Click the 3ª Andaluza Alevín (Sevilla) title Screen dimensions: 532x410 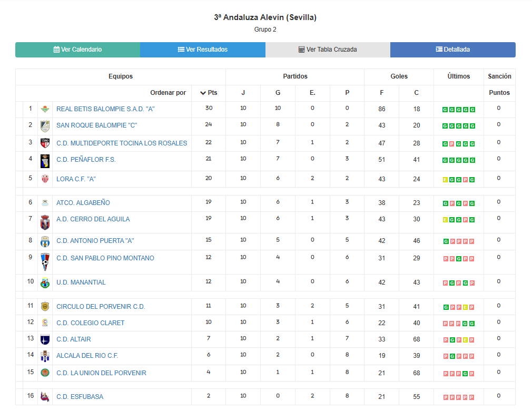click(265, 17)
